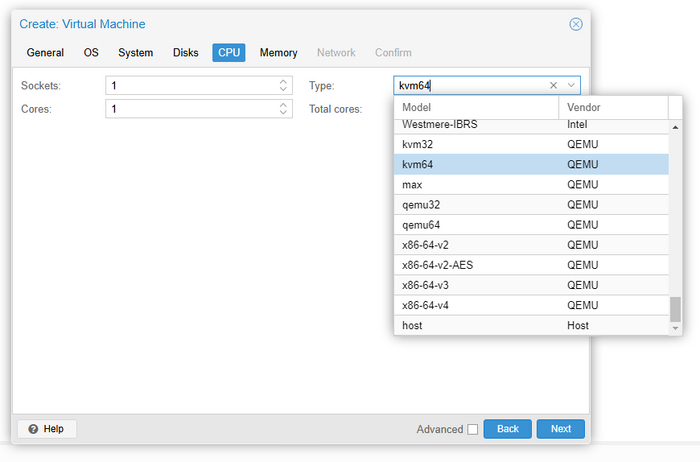Adjust the Cores spinner control
The height and width of the screenshot is (462, 700).
[284, 109]
